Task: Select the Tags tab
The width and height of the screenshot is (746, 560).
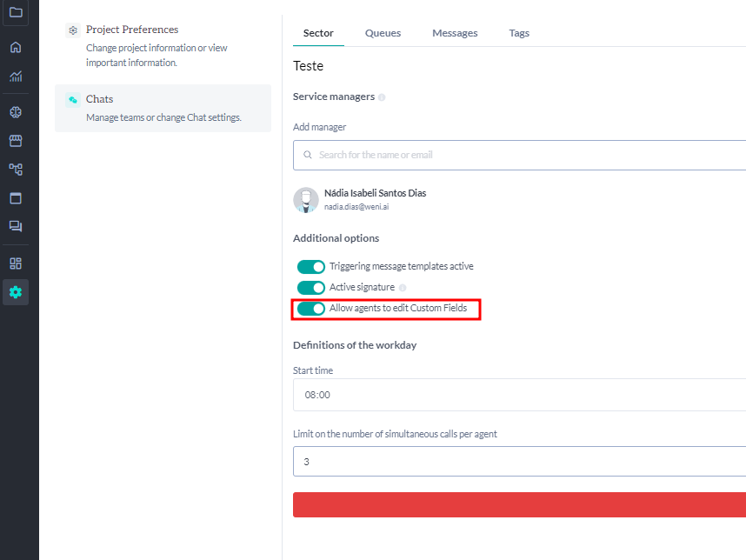Action: [519, 32]
